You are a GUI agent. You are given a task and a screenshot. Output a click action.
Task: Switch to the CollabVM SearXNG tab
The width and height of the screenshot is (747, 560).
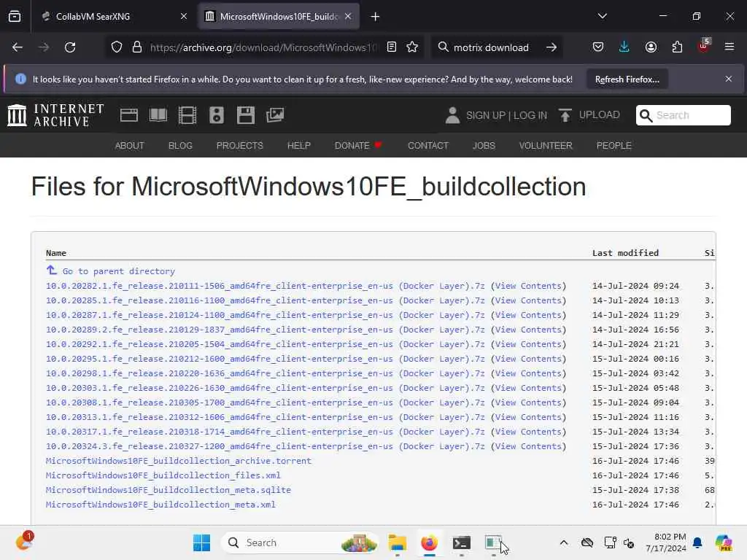(x=113, y=17)
